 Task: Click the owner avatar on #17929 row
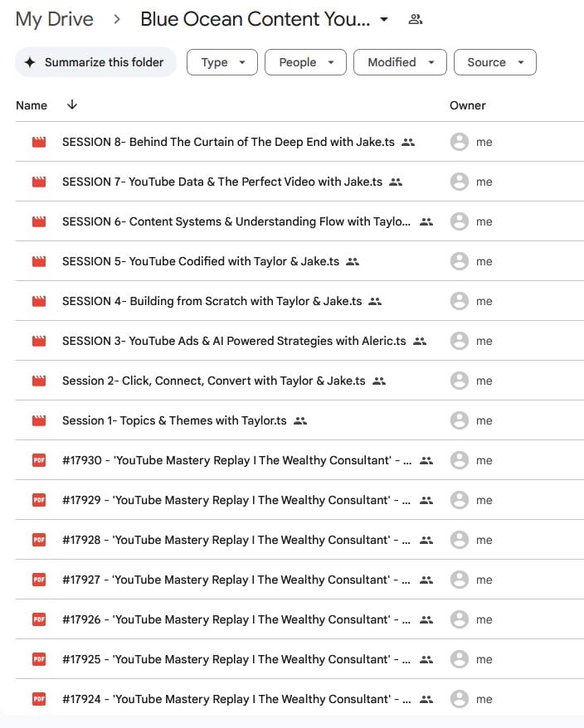[x=460, y=501]
